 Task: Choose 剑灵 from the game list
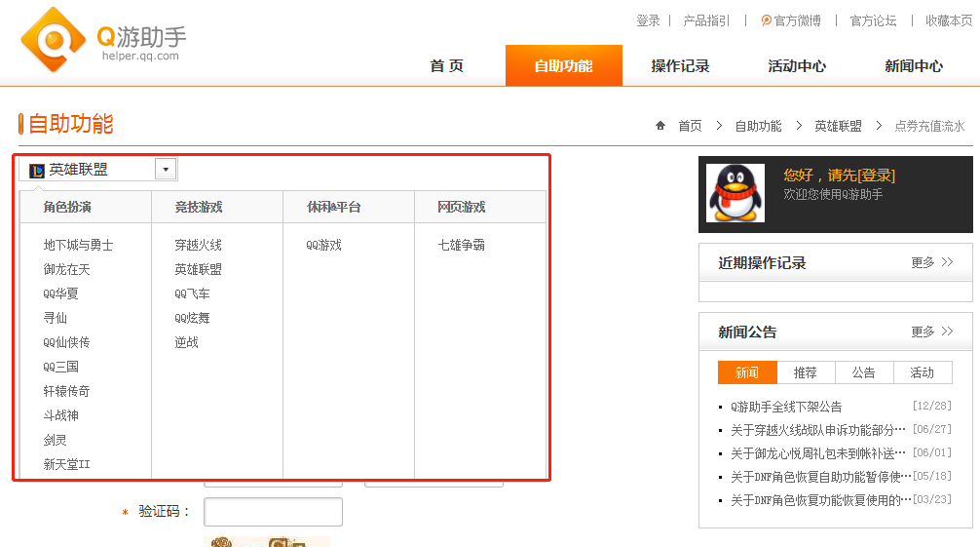pos(55,441)
